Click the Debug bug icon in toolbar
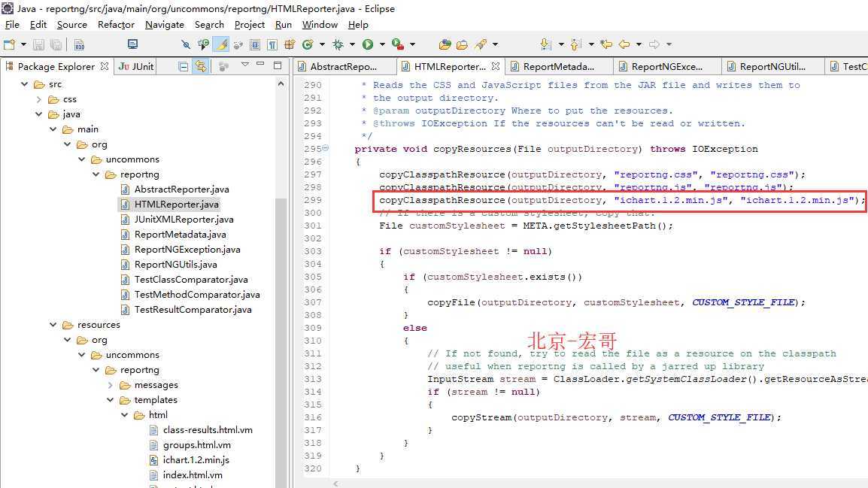Screen dimensions: 868x488 pos(338,44)
